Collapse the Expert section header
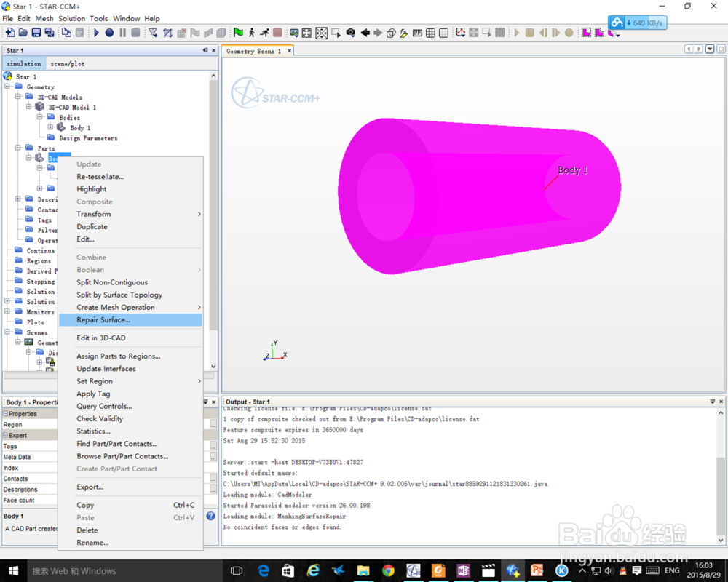Viewport: 728px width, 582px height. coord(6,435)
